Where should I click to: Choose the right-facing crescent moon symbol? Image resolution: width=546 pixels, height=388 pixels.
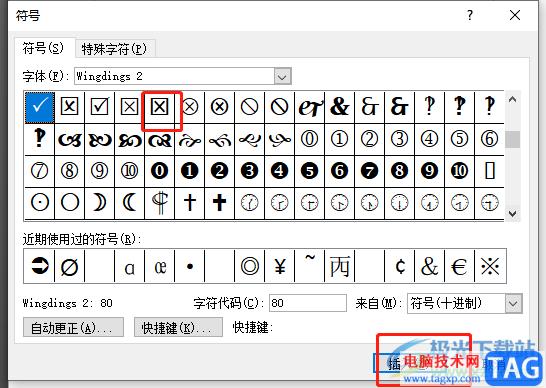(100, 203)
